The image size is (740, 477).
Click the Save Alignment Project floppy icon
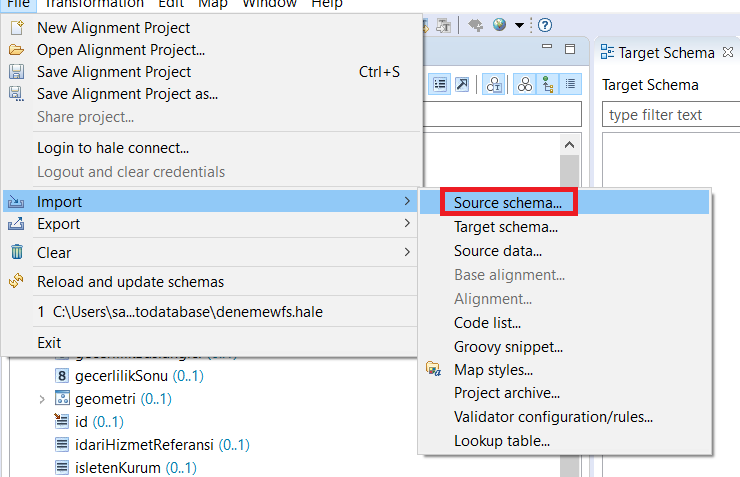[x=17, y=72]
